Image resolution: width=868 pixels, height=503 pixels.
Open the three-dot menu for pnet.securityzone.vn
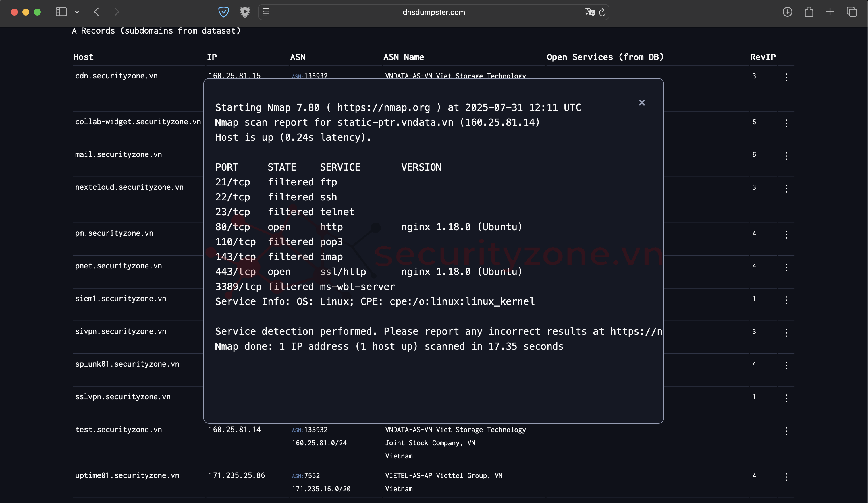pyautogui.click(x=786, y=267)
